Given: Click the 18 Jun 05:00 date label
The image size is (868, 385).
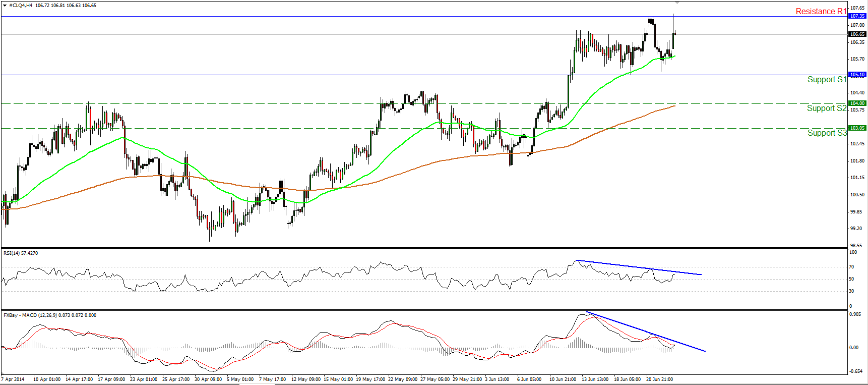Looking at the screenshot, I should [x=627, y=379].
